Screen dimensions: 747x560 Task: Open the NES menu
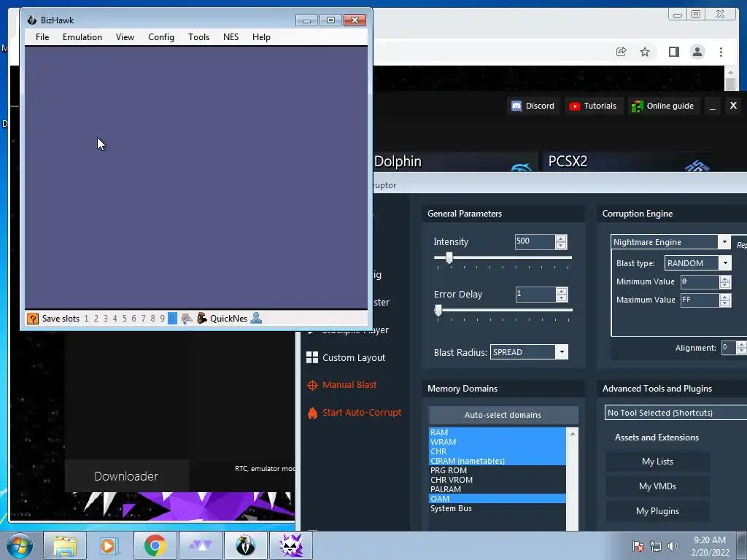pyautogui.click(x=231, y=37)
